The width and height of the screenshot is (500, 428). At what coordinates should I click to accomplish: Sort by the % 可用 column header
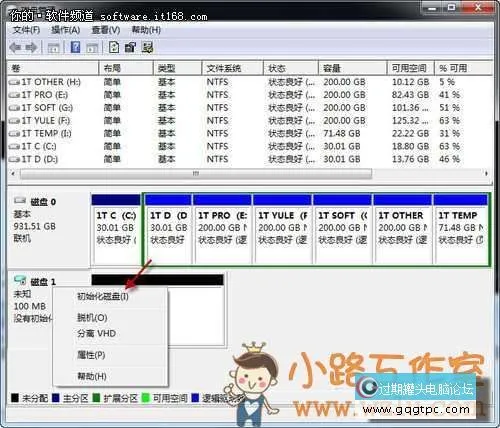[463, 68]
